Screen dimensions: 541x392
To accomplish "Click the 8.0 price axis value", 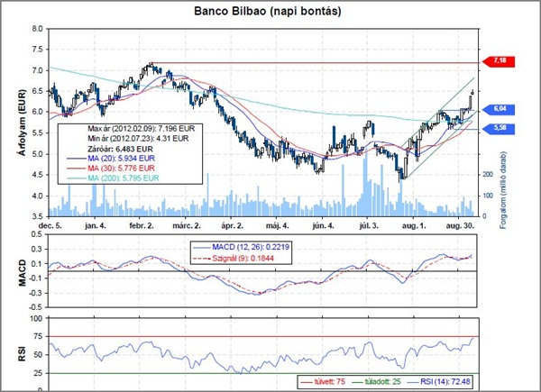I will click(38, 29).
